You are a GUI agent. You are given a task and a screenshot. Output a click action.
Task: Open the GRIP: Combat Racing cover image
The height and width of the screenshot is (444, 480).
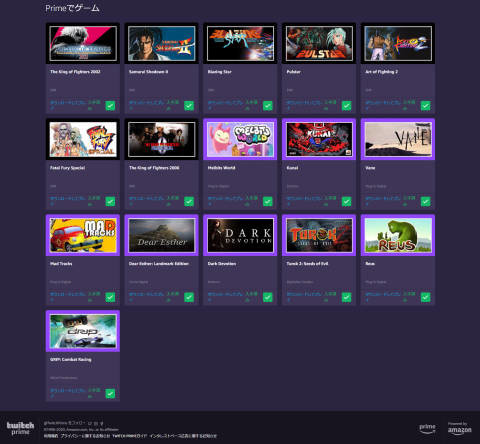pyautogui.click(x=83, y=331)
